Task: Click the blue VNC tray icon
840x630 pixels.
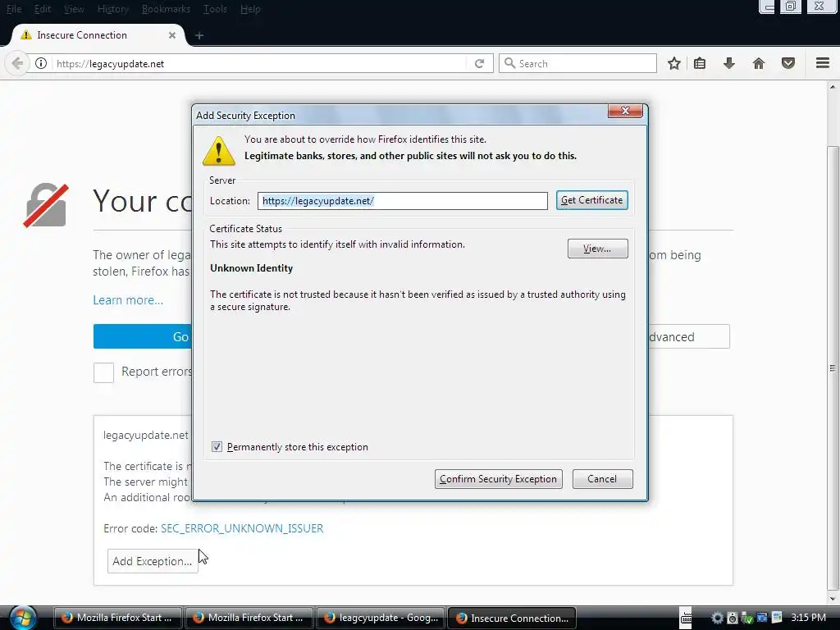Action: 762,618
